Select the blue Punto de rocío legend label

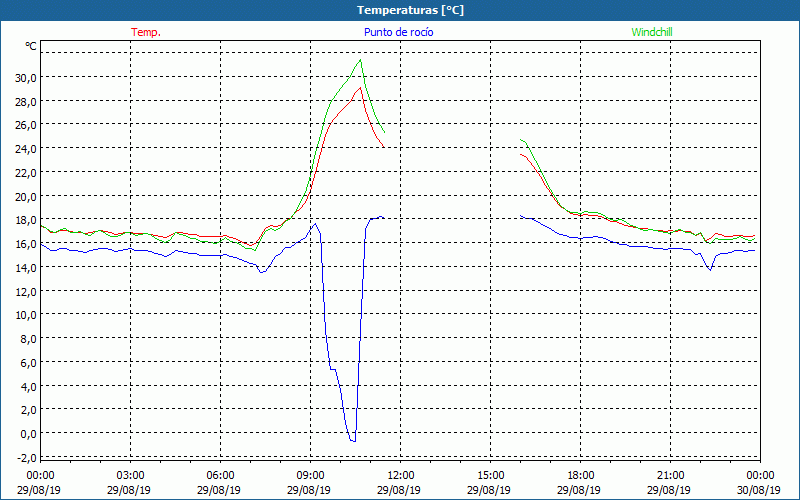pos(398,32)
